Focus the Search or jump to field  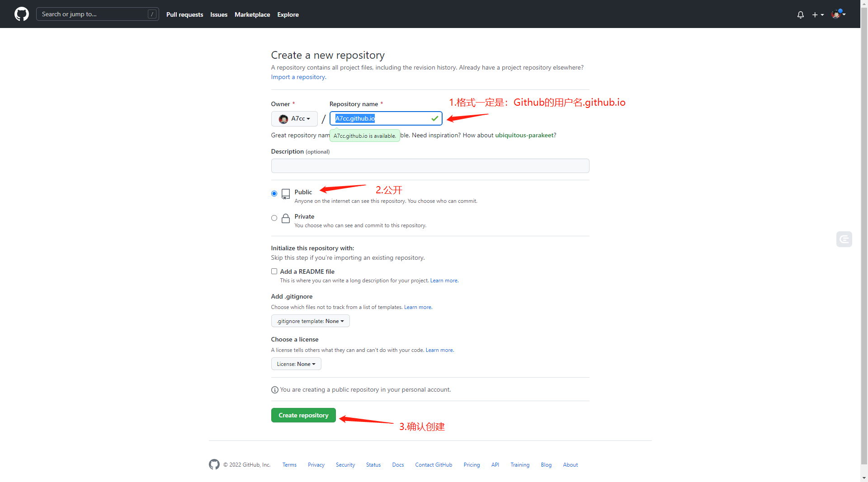pos(98,14)
